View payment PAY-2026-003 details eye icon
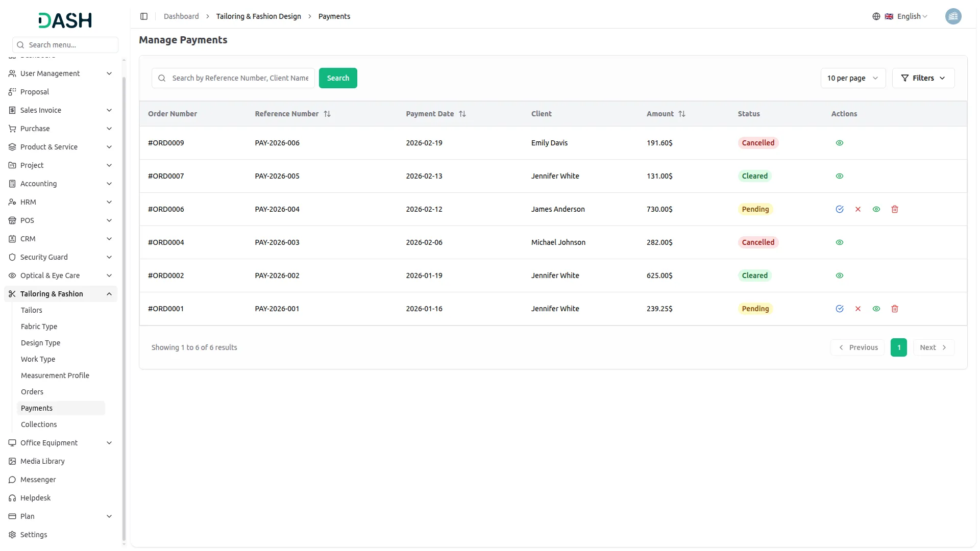The image size is (980, 551). [x=839, y=242]
